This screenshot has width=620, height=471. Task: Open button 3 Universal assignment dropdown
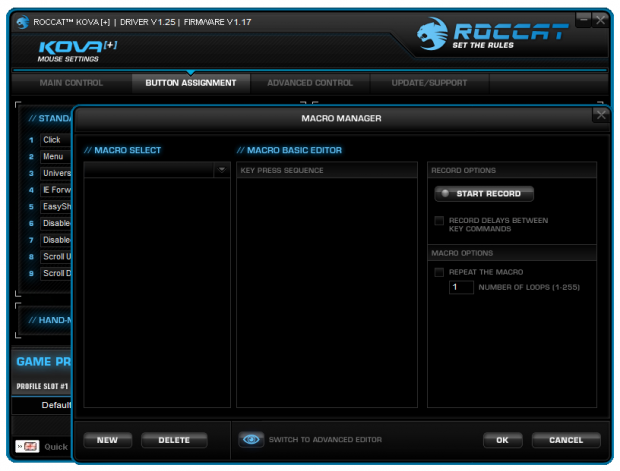click(56, 173)
